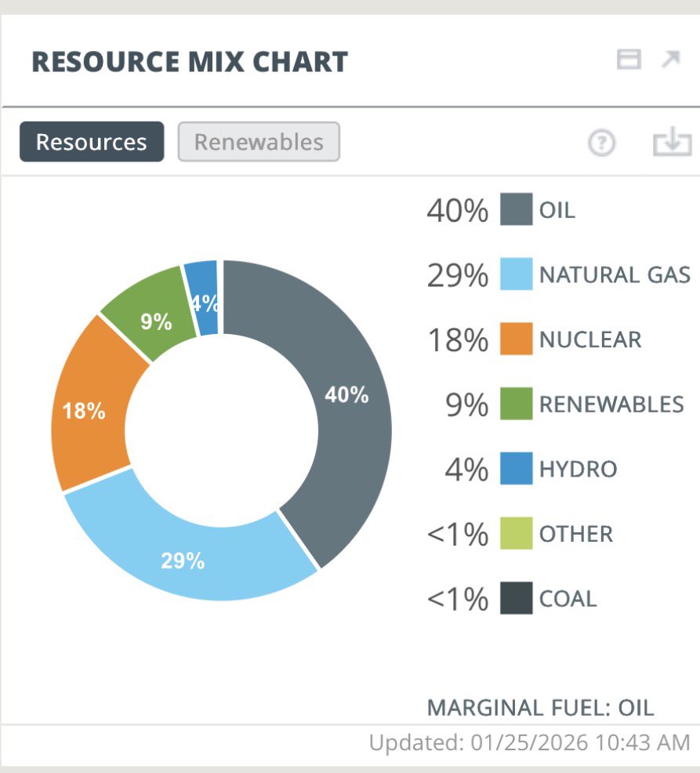Switch to the Renewables tab

point(259,142)
